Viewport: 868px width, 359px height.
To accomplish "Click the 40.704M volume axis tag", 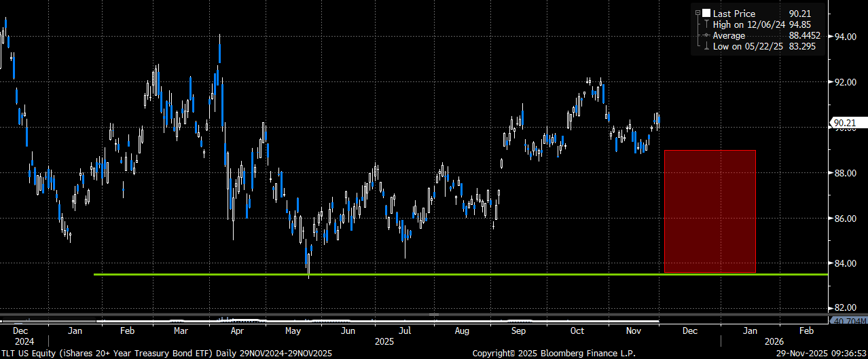I will tap(849, 321).
